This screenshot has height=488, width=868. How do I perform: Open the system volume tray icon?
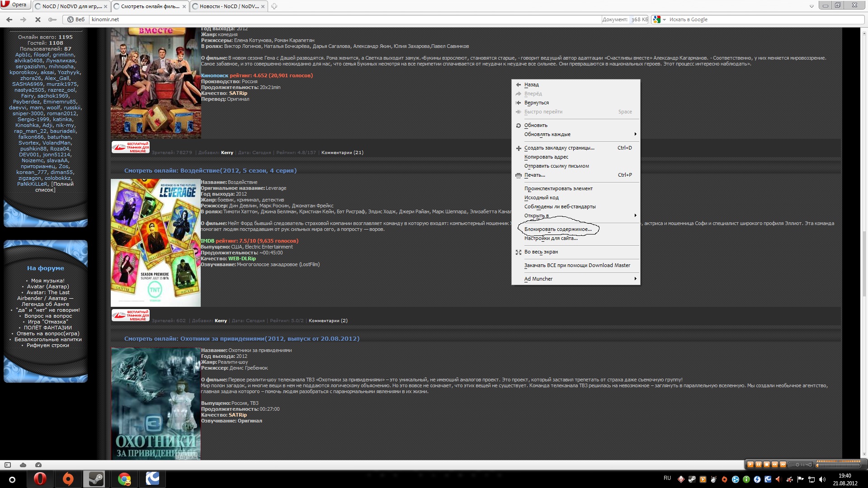822,479
